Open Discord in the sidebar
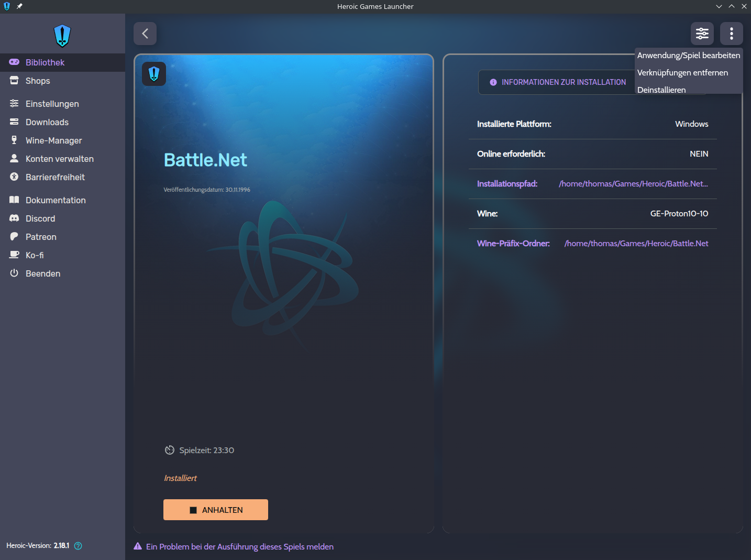This screenshot has height=560, width=751. [x=62, y=218]
